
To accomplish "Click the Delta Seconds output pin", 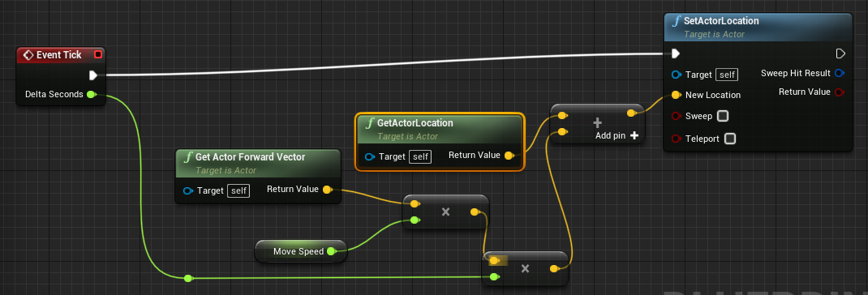I will tap(92, 94).
